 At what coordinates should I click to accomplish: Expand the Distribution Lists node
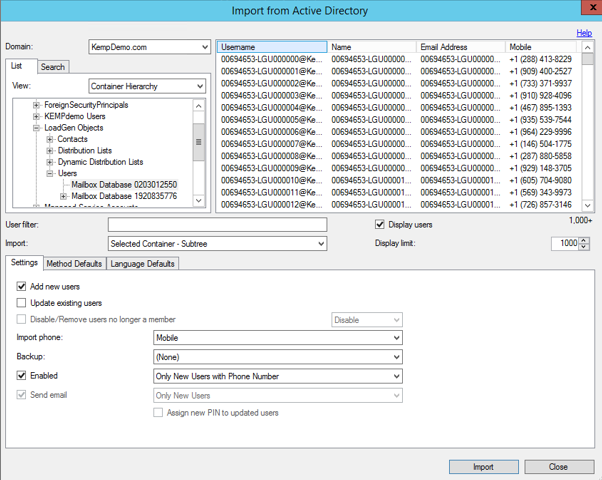(x=50, y=151)
